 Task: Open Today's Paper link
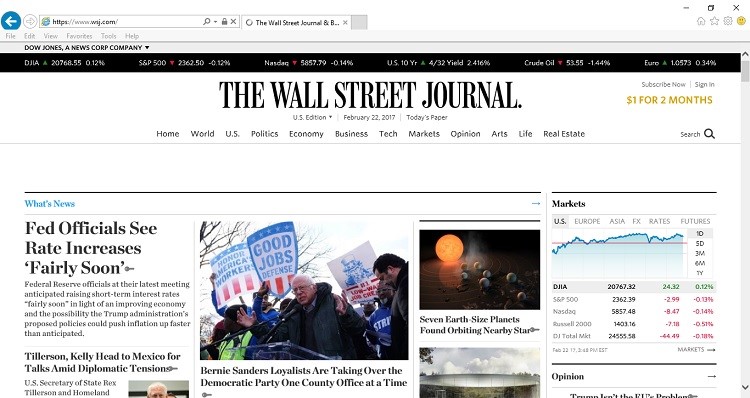pos(427,117)
